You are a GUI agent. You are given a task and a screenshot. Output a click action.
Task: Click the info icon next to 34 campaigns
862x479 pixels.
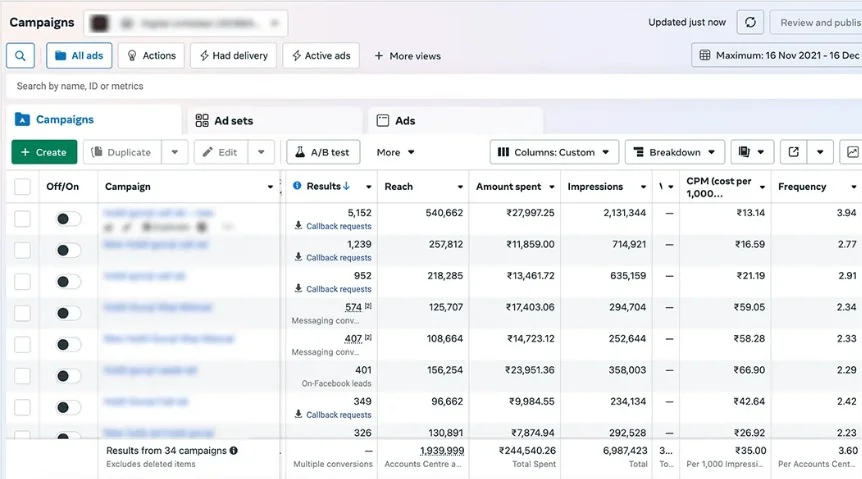coord(234,450)
